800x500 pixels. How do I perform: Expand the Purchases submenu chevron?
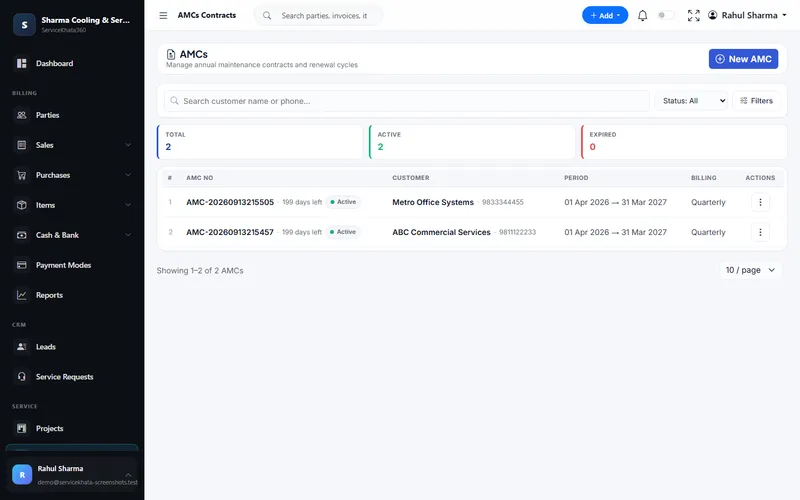pyautogui.click(x=128, y=175)
